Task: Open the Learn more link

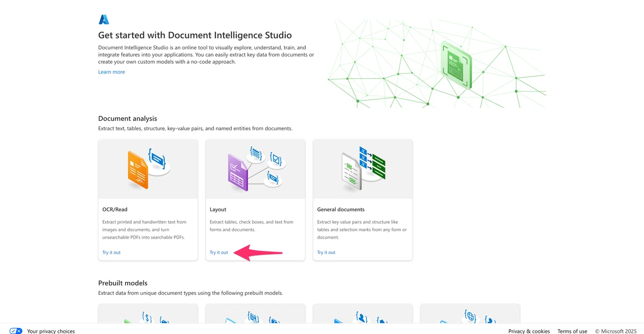Action: tap(112, 72)
